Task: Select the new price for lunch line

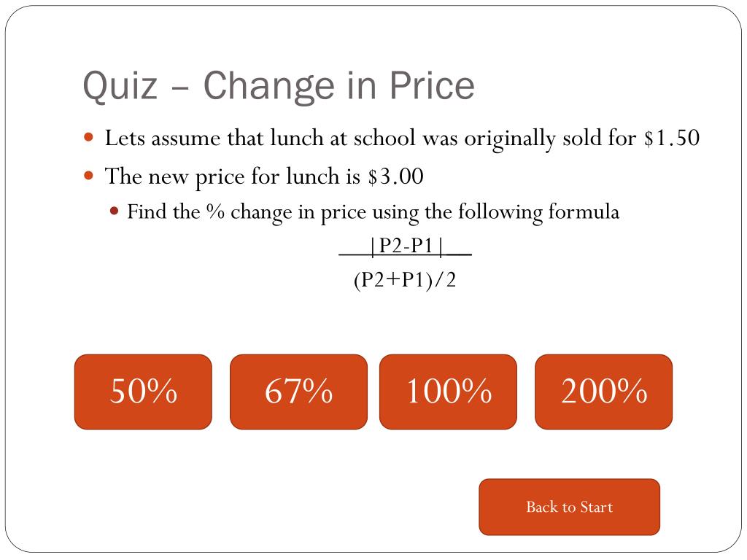Action: tap(264, 176)
